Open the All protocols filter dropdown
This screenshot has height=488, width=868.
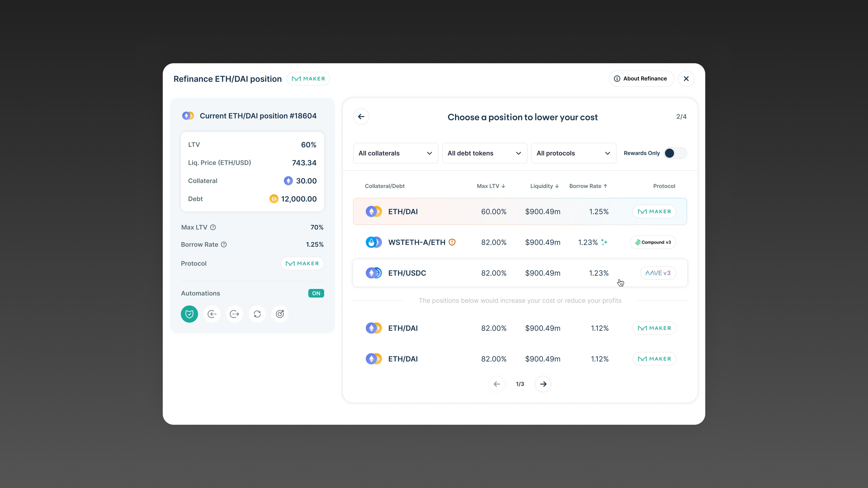pos(573,153)
